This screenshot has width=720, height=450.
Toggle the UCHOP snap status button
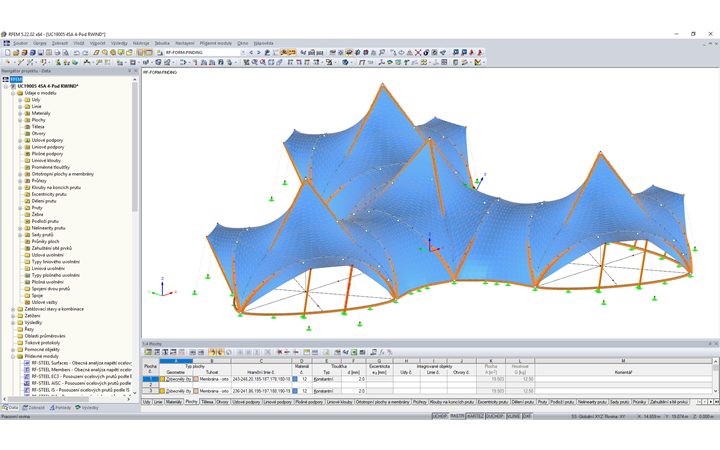point(439,416)
